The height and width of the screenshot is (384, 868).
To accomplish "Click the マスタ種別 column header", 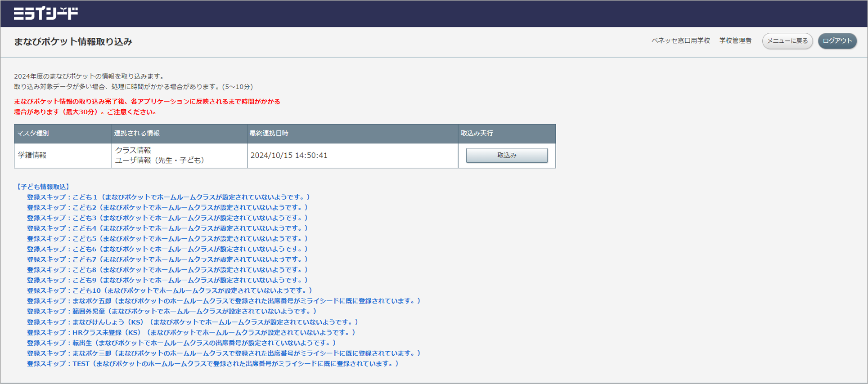I will 33,134.
